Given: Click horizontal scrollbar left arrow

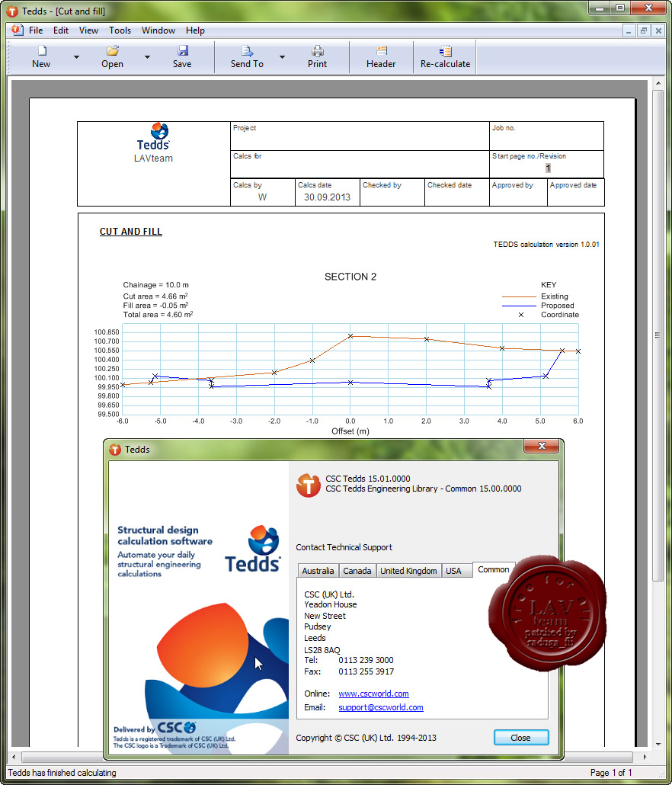Looking at the screenshot, I should (14, 757).
